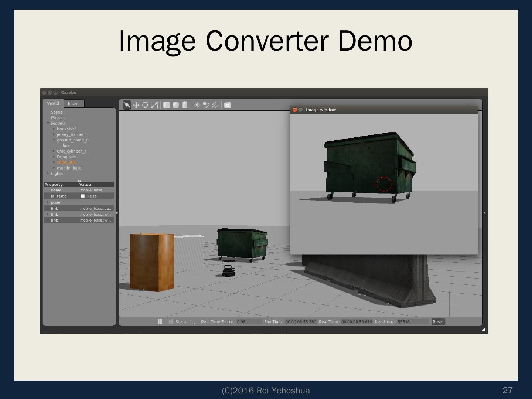Minimize the Gazebo window

pos(50,92)
